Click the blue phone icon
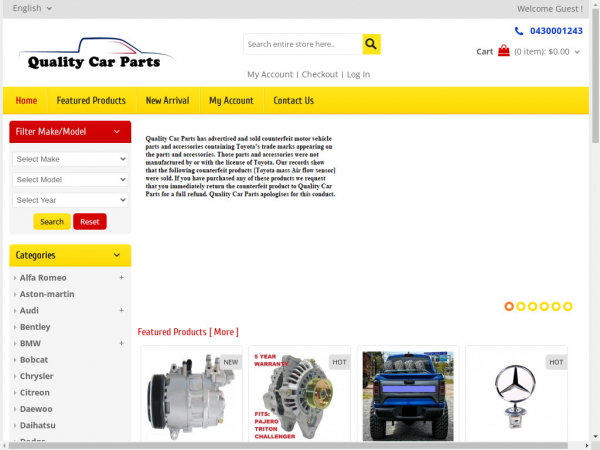 (x=519, y=31)
